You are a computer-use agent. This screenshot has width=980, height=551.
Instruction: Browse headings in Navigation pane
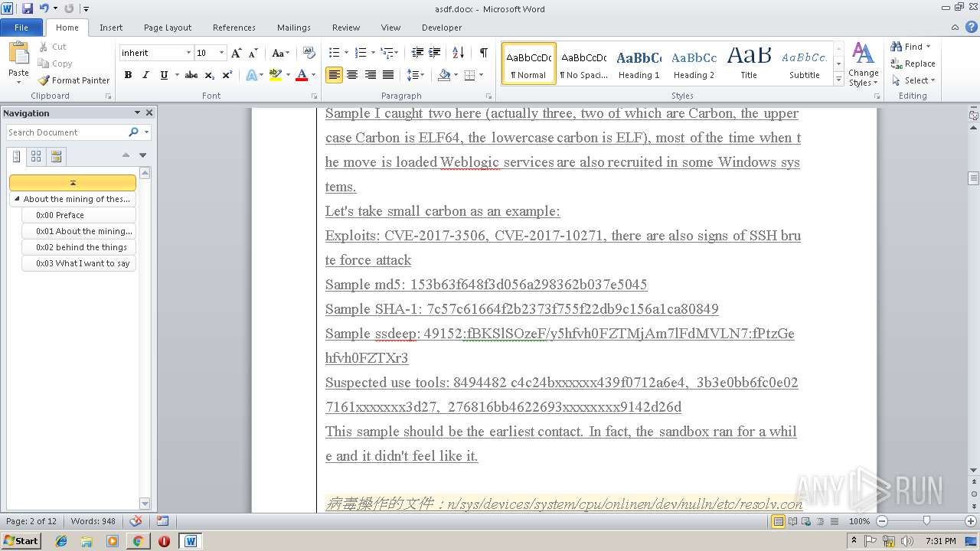(x=17, y=156)
